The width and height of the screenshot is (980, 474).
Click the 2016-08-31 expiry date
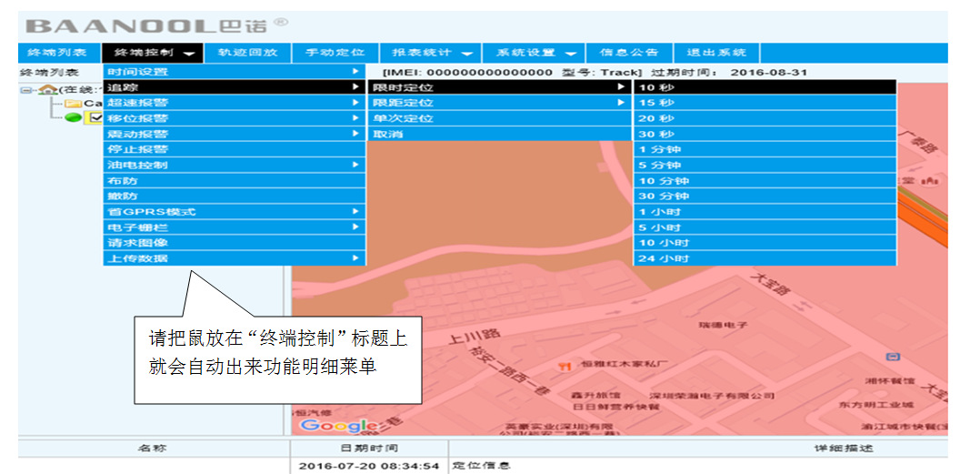769,72
